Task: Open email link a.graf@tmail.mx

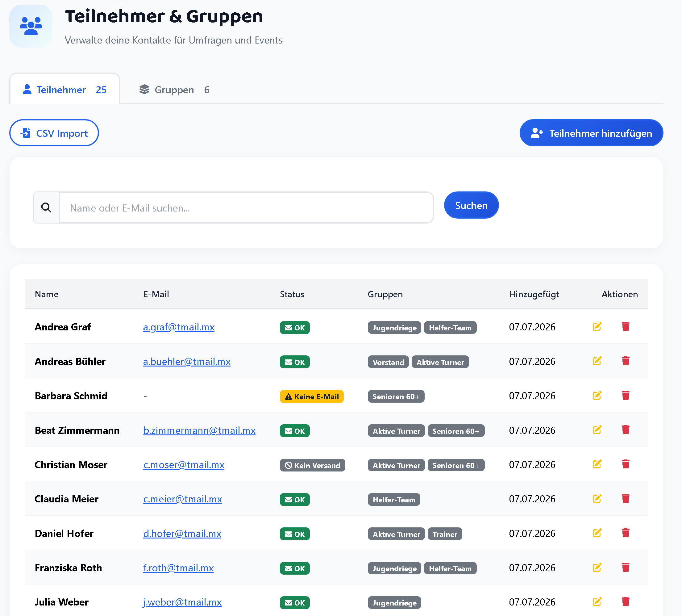Action: pos(179,327)
